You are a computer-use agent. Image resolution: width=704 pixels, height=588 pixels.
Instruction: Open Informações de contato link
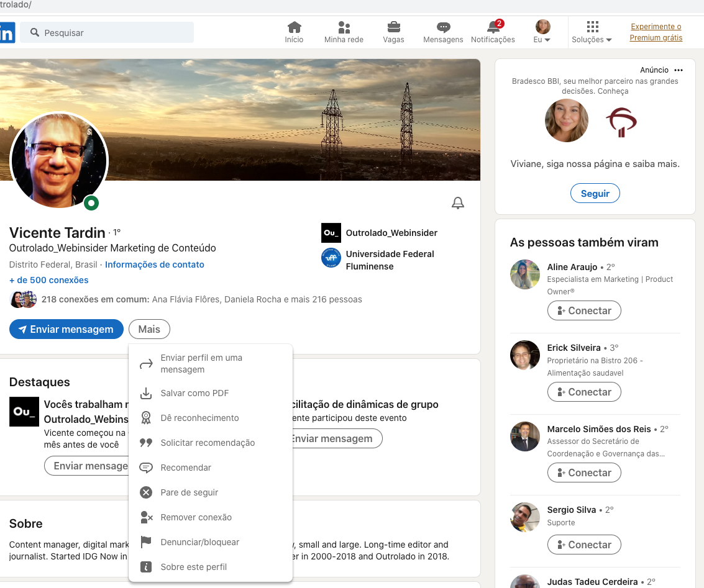click(x=154, y=265)
